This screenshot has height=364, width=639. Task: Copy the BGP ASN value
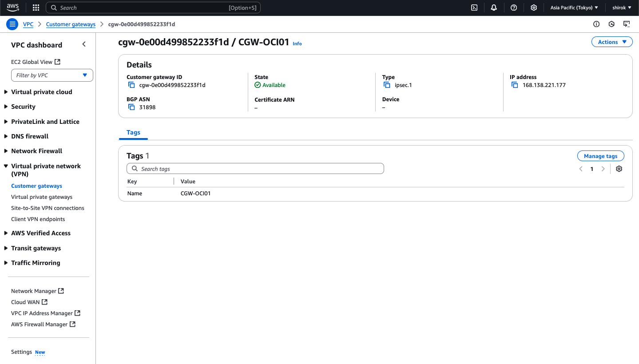(131, 107)
